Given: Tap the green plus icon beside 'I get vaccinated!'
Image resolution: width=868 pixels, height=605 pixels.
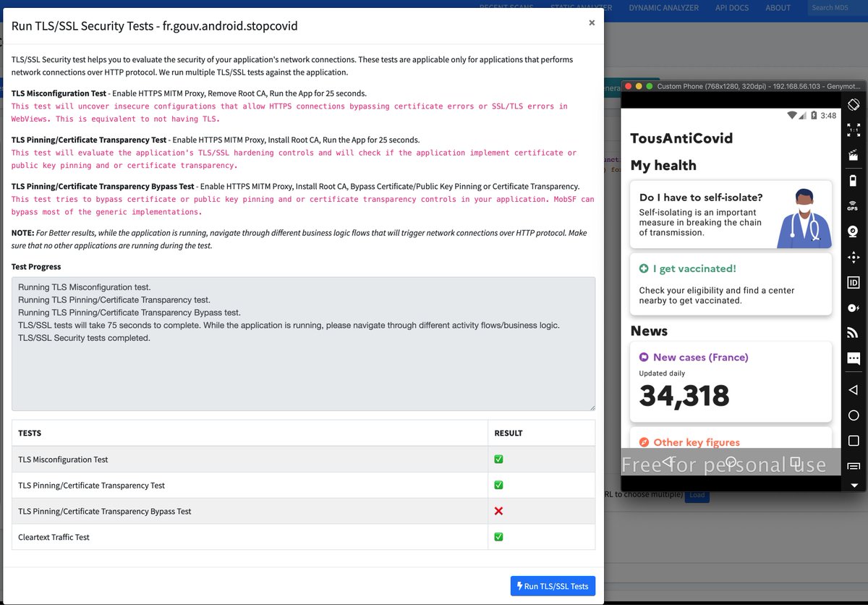Looking at the screenshot, I should pyautogui.click(x=644, y=268).
